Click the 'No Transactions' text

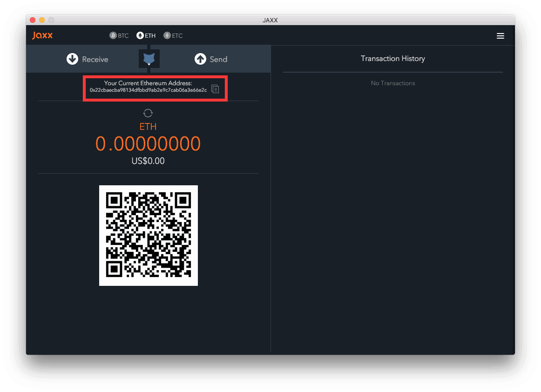click(x=392, y=83)
